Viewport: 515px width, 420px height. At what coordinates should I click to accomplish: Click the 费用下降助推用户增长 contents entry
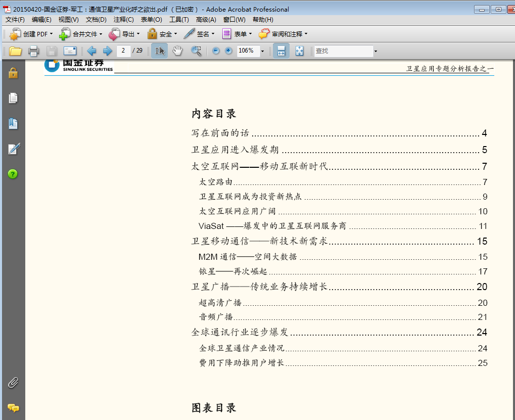343,363
